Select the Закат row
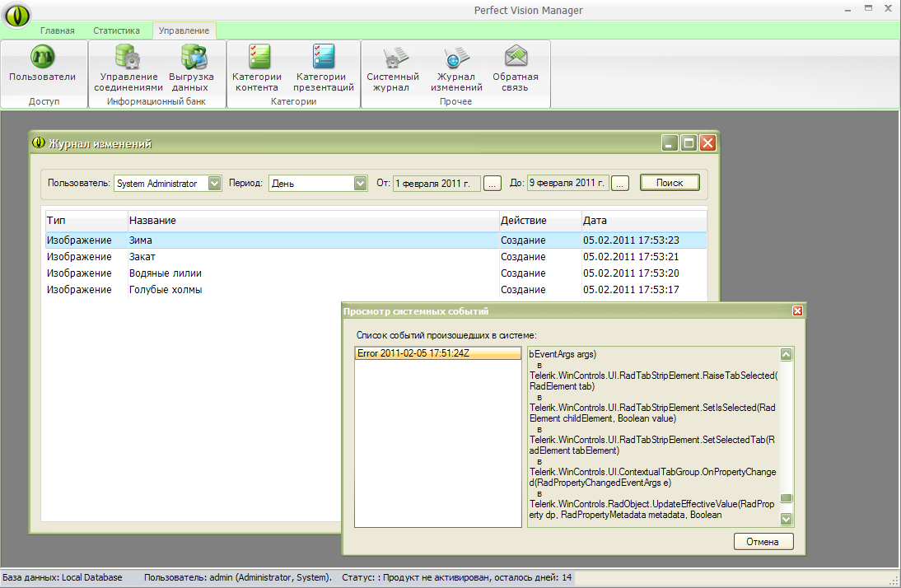Viewport: 901px width, 588px height. (376, 257)
